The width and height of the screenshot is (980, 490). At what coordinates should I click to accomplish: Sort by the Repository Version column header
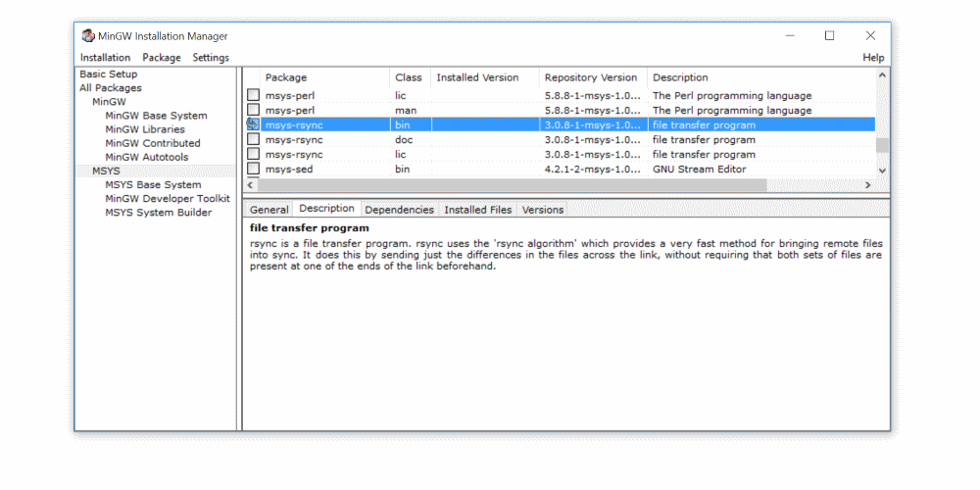[x=593, y=77]
